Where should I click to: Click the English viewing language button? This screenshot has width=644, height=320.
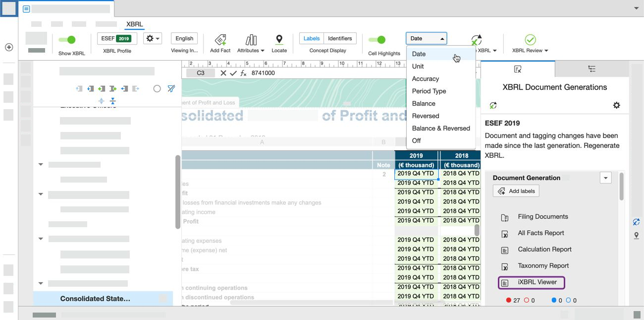pyautogui.click(x=184, y=38)
